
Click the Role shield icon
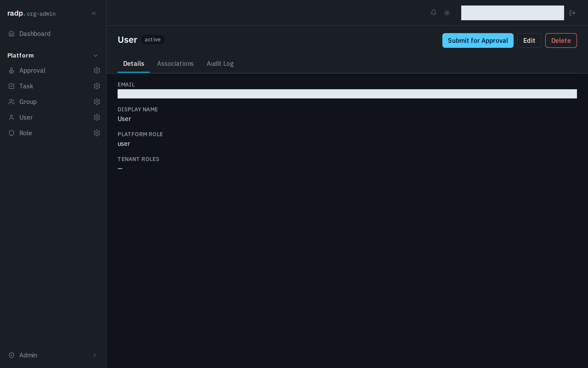[x=11, y=133]
